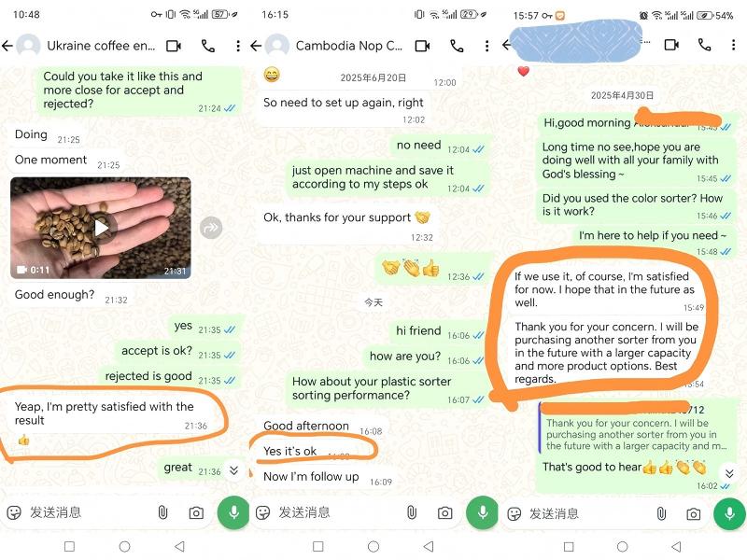
Task: Jump to latest in Ukraine coffee chat
Action: click(x=234, y=470)
